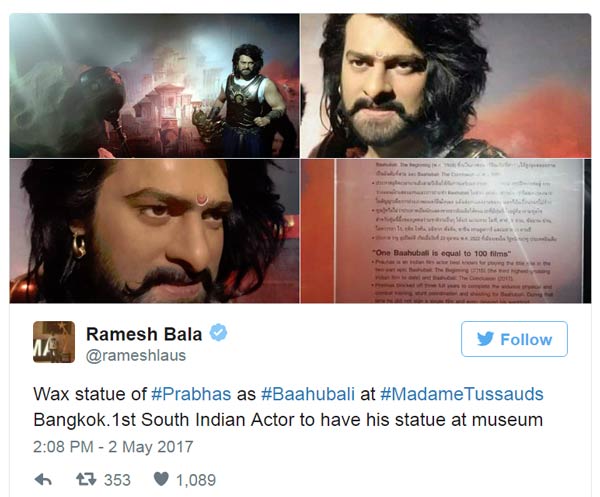Viewport: 600px width, 497px height.
Task: Open the full-body wax statue photo
Action: point(154,86)
